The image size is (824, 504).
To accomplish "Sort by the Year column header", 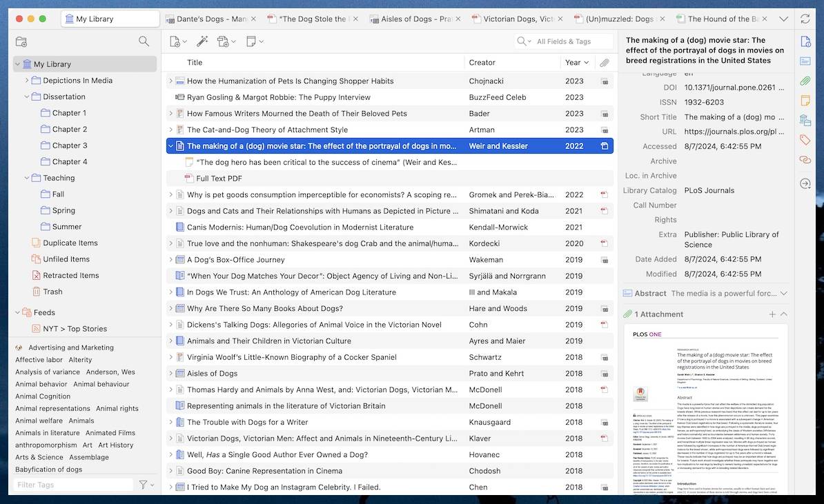I will click(x=577, y=63).
